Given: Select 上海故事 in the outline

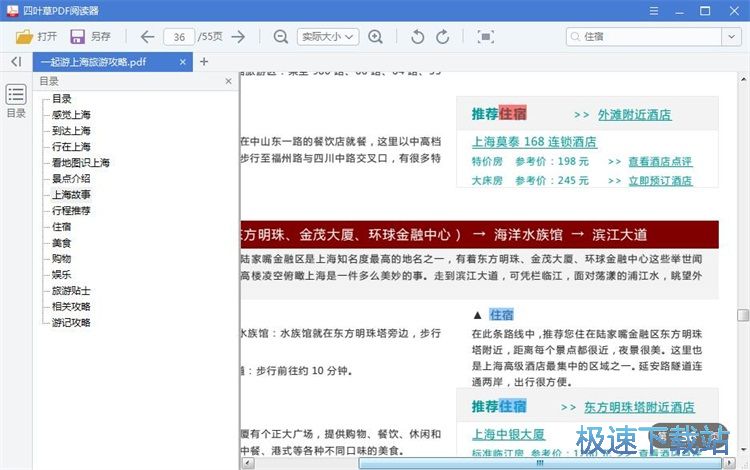Looking at the screenshot, I should coord(71,195).
